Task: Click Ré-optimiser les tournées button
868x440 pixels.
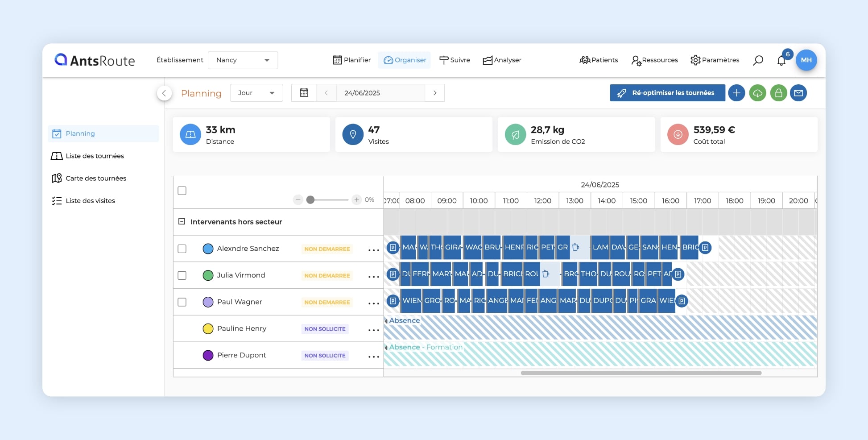Action: tap(667, 93)
